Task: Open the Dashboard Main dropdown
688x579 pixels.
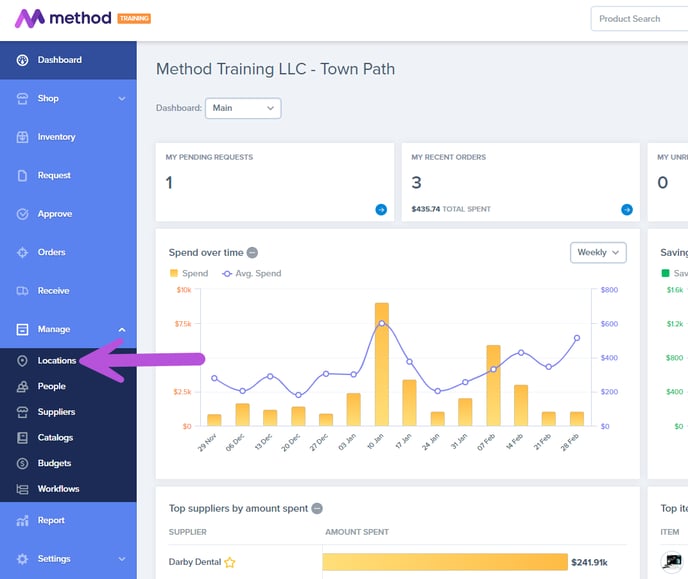Action: (243, 108)
